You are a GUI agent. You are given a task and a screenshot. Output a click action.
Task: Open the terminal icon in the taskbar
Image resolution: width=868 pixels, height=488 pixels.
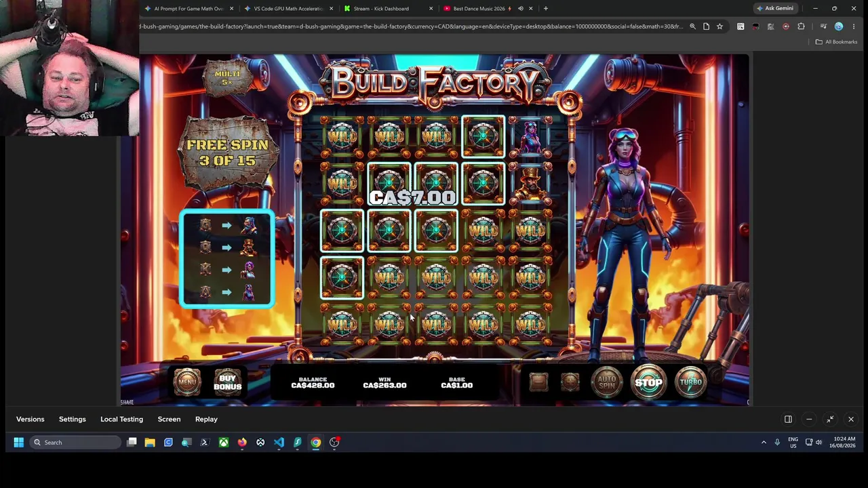tap(205, 443)
